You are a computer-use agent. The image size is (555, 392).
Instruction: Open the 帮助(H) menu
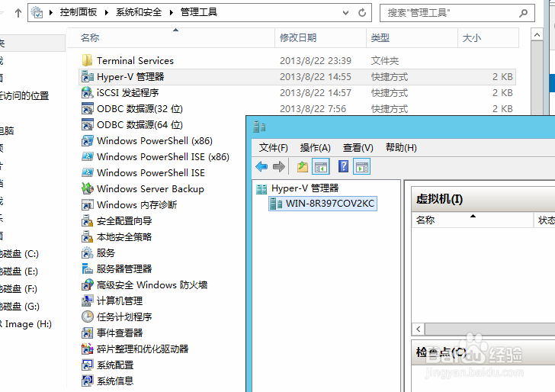401,147
